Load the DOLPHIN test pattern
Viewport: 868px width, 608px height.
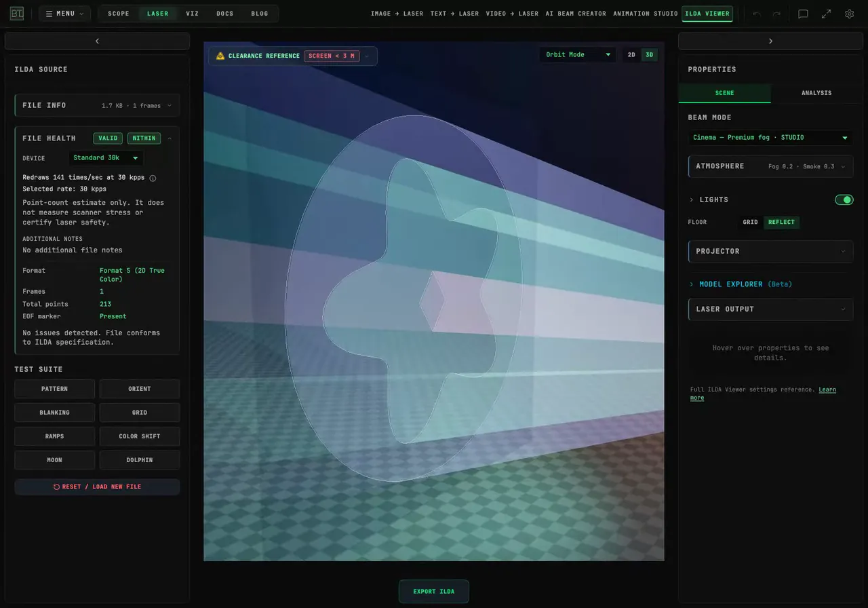(140, 460)
